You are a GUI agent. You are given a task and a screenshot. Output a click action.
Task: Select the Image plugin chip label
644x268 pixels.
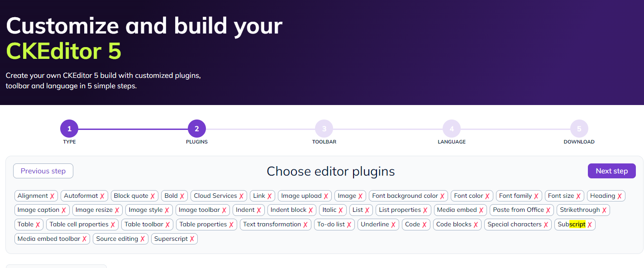347,196
